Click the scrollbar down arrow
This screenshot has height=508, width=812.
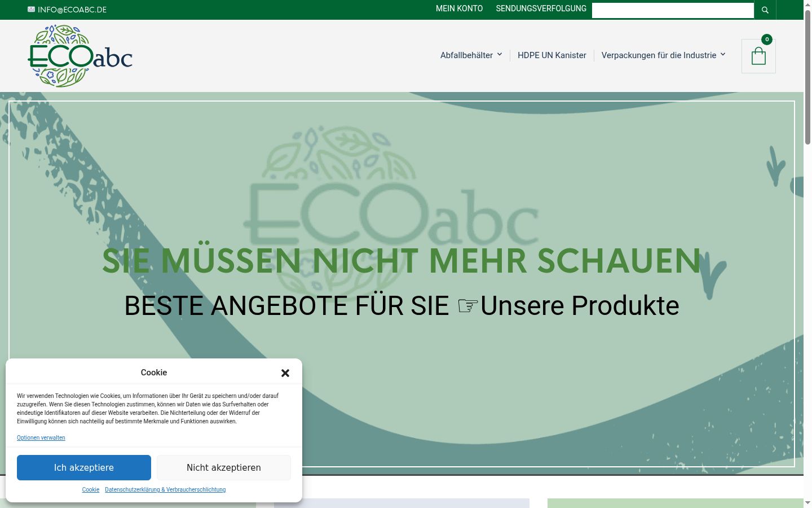(x=807, y=503)
